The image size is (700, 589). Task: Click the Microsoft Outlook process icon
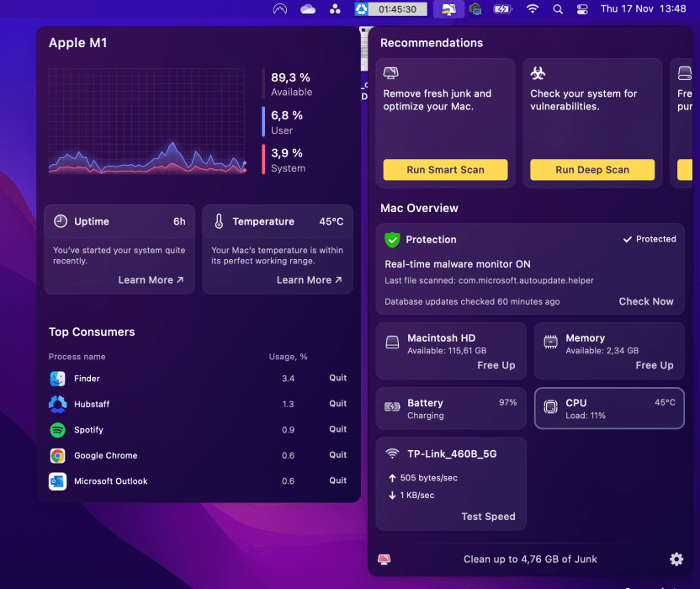click(x=57, y=481)
